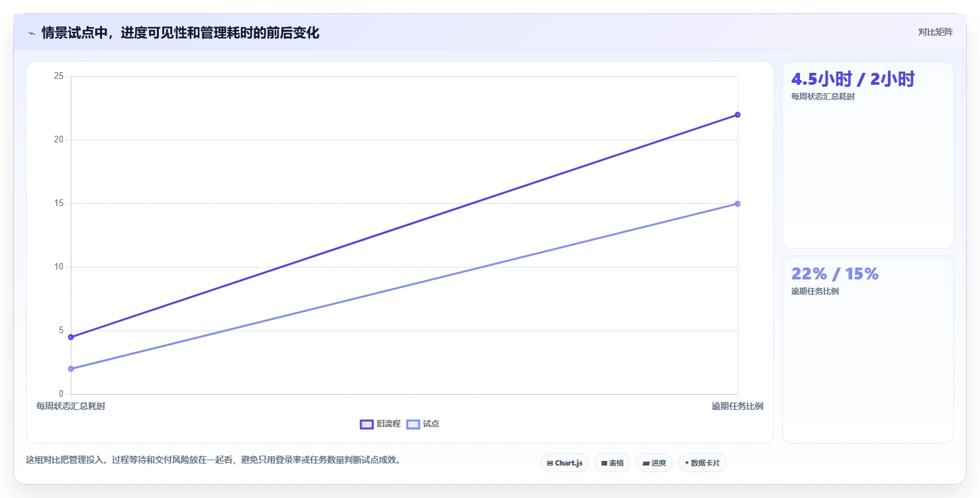Screen dimensions: 980x498
Task: Open the 对比矩阵 link in the header
Action: [935, 32]
